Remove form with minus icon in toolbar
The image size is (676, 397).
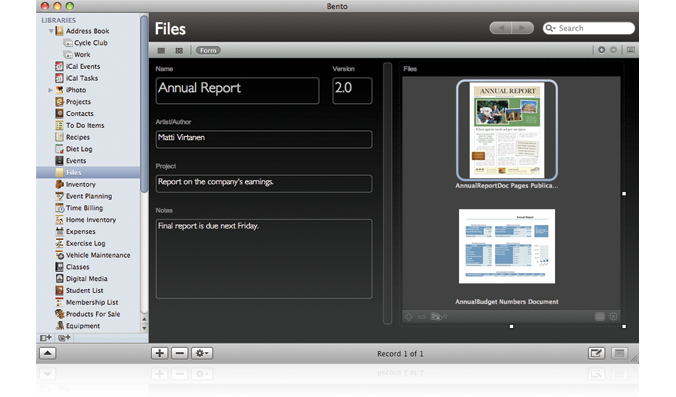(613, 50)
